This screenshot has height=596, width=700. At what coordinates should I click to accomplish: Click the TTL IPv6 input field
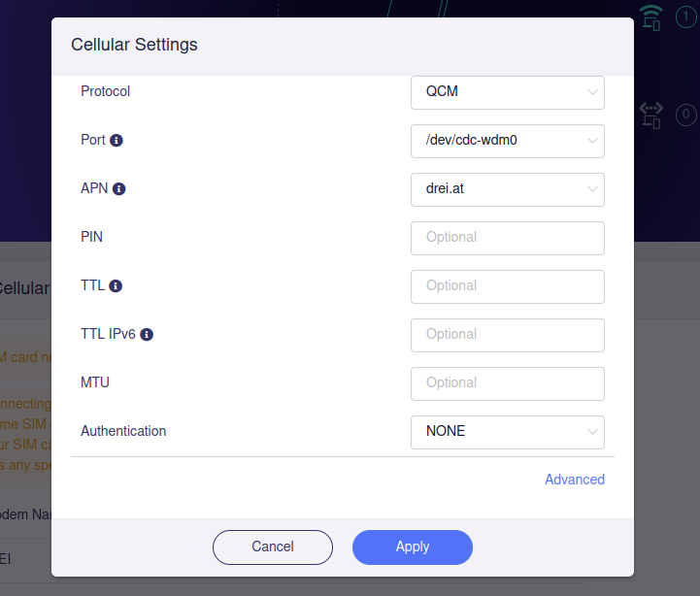click(x=508, y=335)
